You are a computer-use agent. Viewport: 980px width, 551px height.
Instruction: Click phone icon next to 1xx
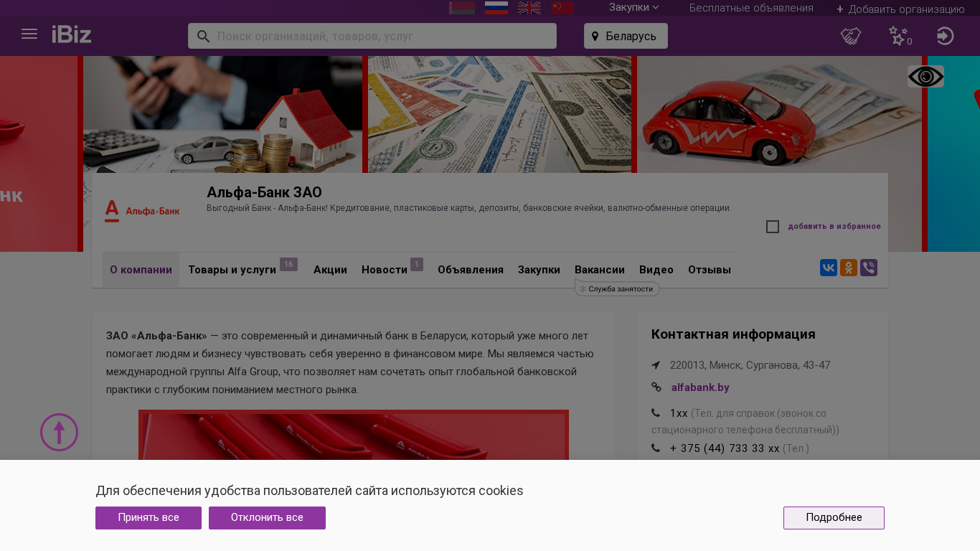pos(656,413)
